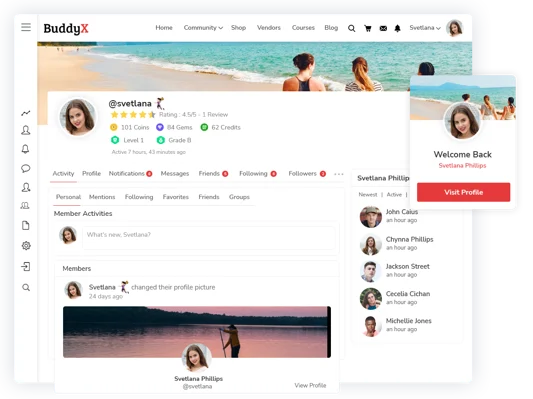Click Welcome Back card avatar
The width and height of the screenshot is (533, 399).
462,121
